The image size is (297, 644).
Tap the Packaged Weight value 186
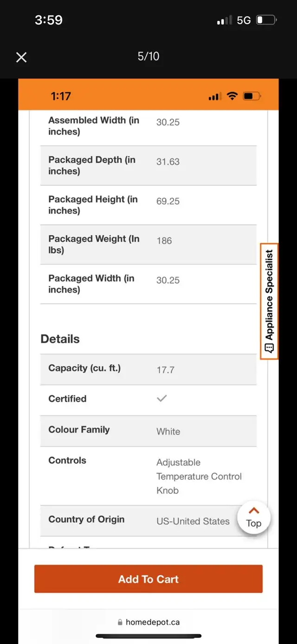164,241
